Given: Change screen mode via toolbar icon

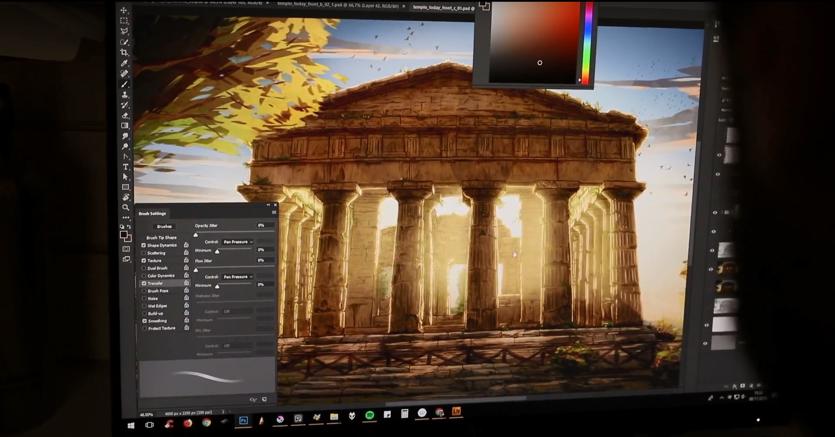Looking at the screenshot, I should click(x=127, y=259).
